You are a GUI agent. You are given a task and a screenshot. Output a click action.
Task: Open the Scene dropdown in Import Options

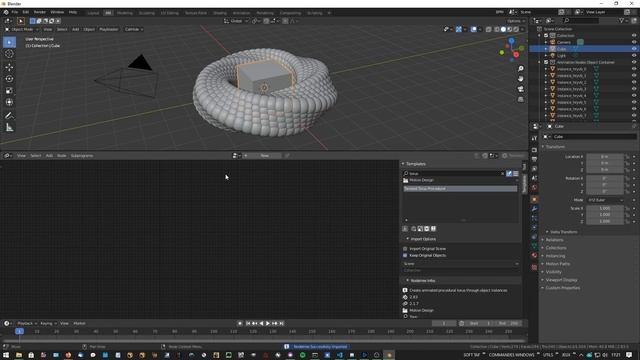point(461,264)
